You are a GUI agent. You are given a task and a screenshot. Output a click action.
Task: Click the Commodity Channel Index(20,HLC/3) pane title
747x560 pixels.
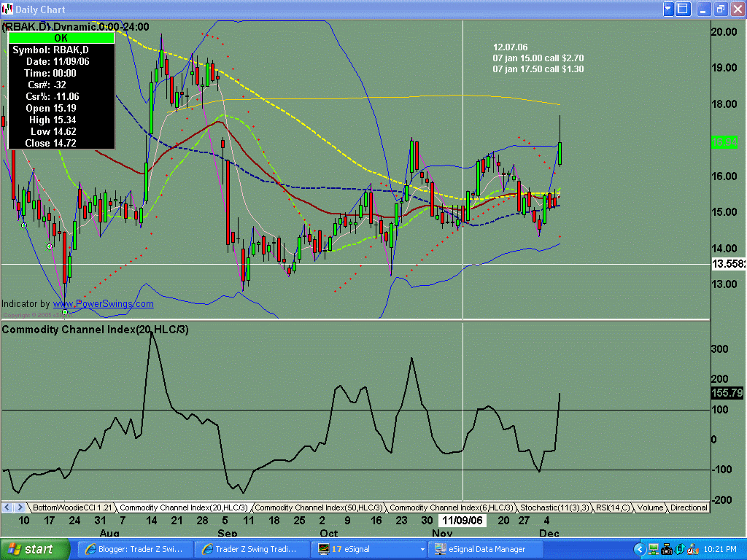coord(96,330)
